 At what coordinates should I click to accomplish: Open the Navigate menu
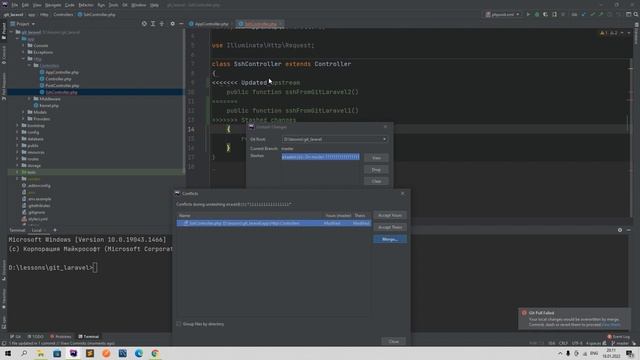coord(53,5)
